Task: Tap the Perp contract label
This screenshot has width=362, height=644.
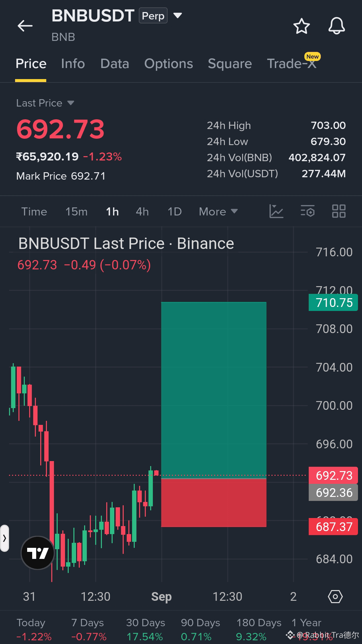Action: pos(153,16)
